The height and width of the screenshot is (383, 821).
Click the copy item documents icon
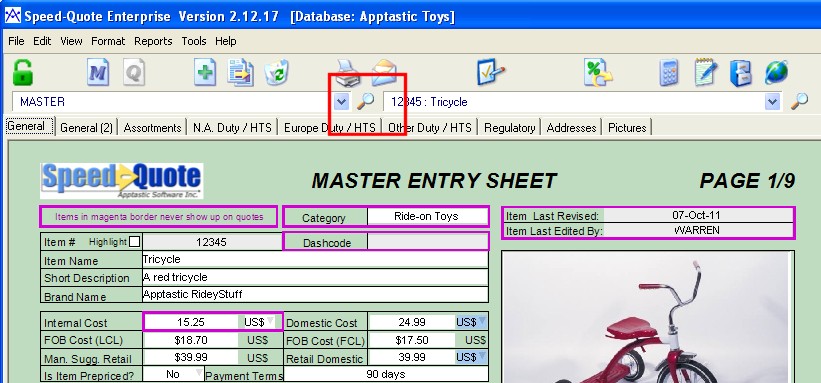[240, 72]
